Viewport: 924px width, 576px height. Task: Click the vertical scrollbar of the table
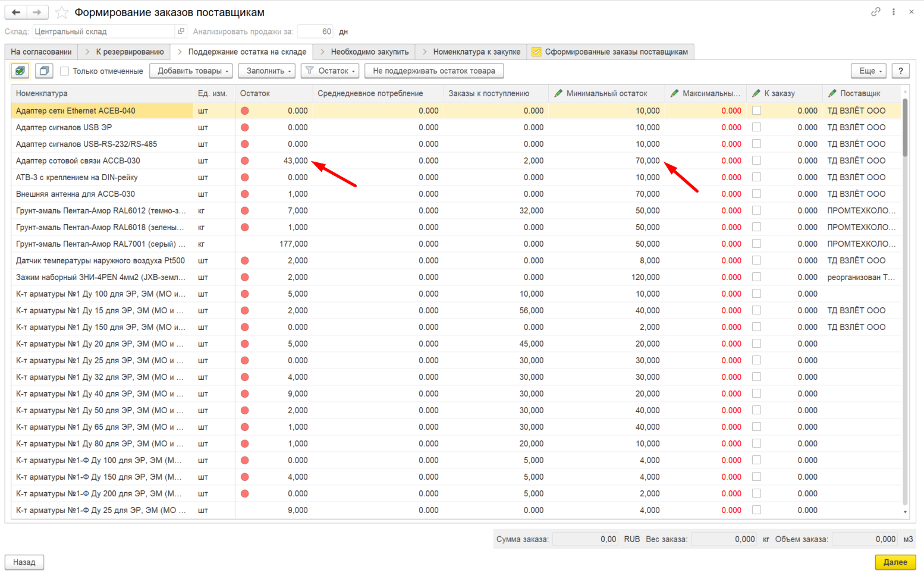click(906, 303)
